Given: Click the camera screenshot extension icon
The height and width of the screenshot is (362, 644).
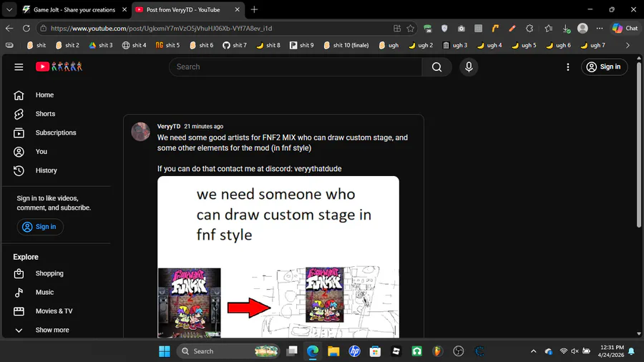Looking at the screenshot, I should coord(462,29).
